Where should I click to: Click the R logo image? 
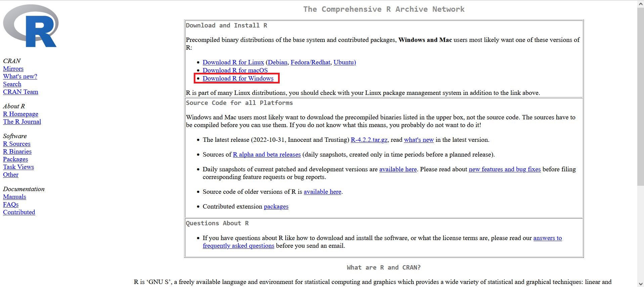click(31, 26)
